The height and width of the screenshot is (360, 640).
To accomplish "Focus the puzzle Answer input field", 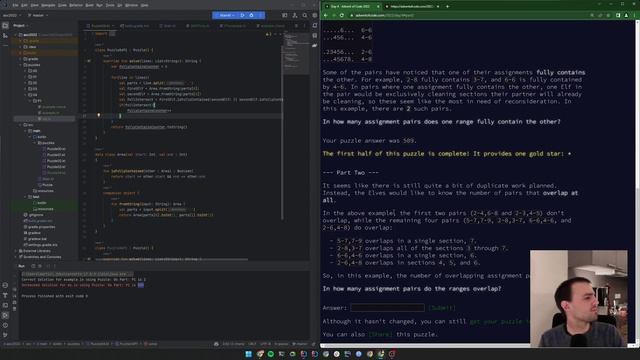I will point(387,308).
